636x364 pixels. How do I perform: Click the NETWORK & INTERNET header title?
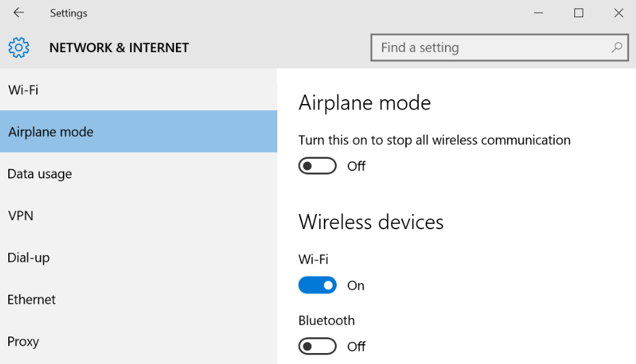point(119,48)
